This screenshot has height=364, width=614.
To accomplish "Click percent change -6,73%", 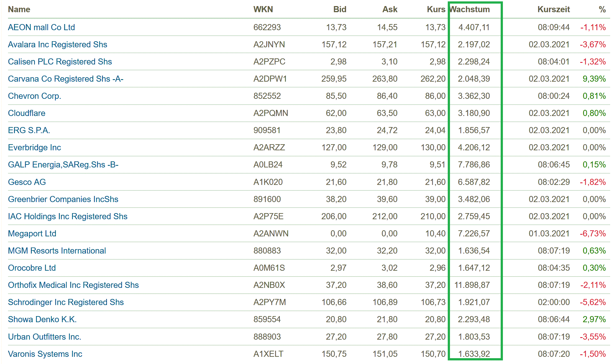I will tap(593, 234).
